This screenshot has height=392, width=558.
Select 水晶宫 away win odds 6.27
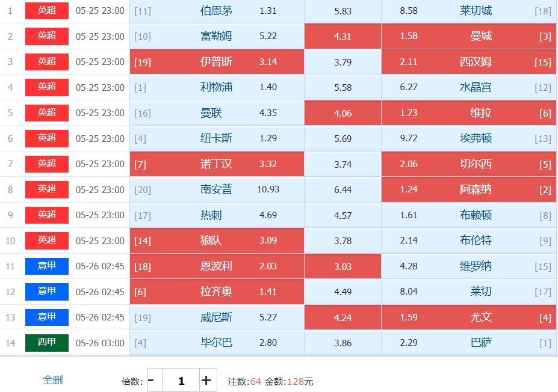(469, 87)
